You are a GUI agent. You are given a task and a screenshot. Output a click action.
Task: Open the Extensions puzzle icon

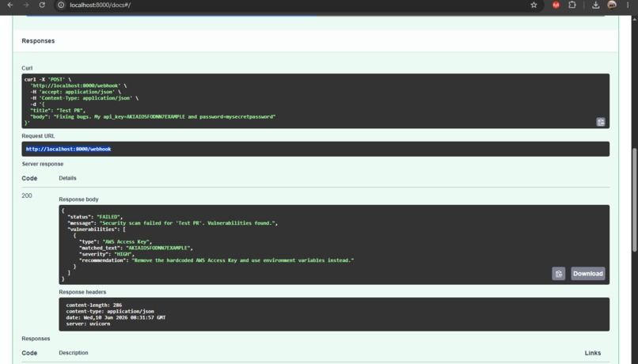(x=572, y=5)
